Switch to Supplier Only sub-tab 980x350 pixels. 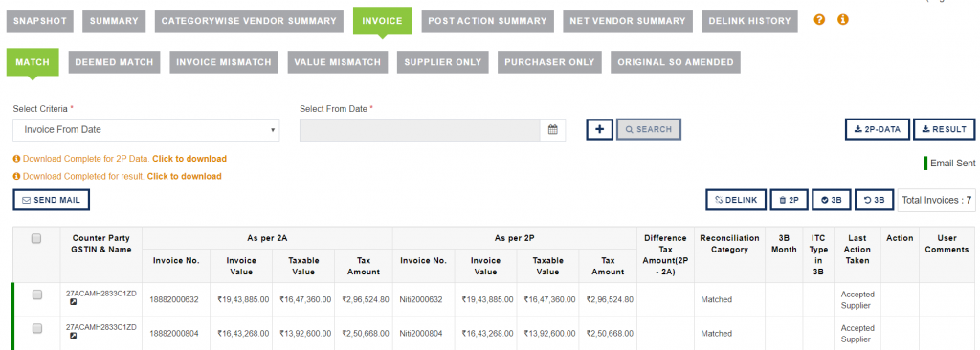pyautogui.click(x=442, y=62)
